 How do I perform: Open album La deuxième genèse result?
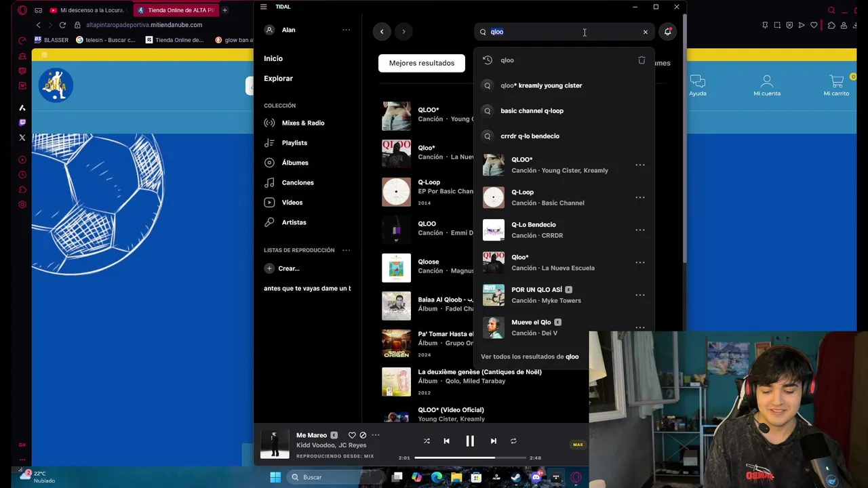(x=479, y=372)
